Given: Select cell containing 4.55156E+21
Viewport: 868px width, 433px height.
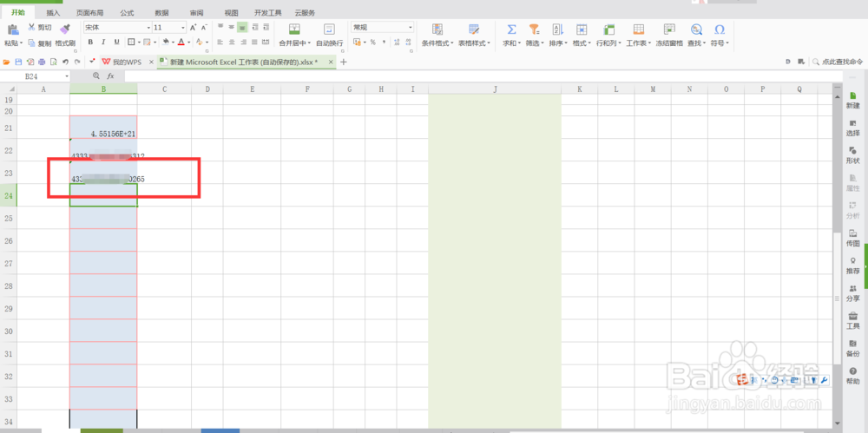Looking at the screenshot, I should [x=103, y=128].
